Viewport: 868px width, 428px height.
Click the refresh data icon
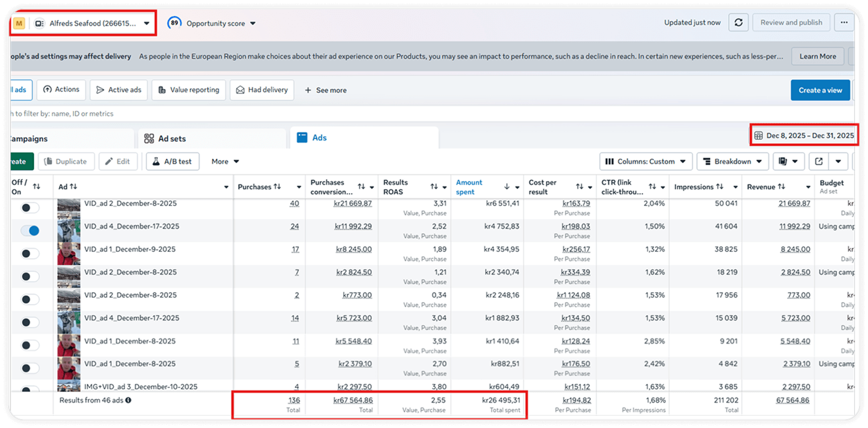pyautogui.click(x=738, y=23)
